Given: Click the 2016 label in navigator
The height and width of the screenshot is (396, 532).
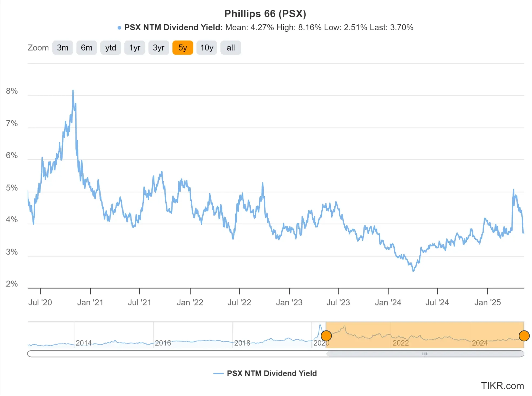Looking at the screenshot, I should coord(163,343).
